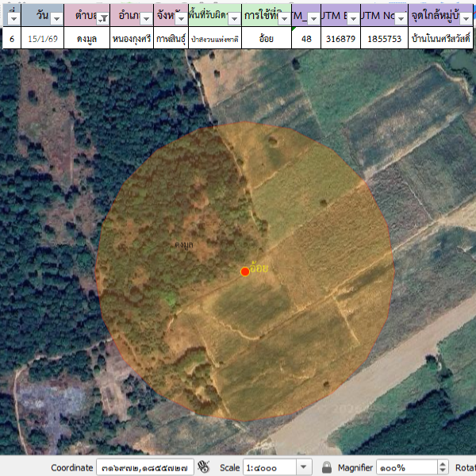Open the filter arrow on the UTM East column
This screenshot has width=476, height=476.
[x=352, y=18]
